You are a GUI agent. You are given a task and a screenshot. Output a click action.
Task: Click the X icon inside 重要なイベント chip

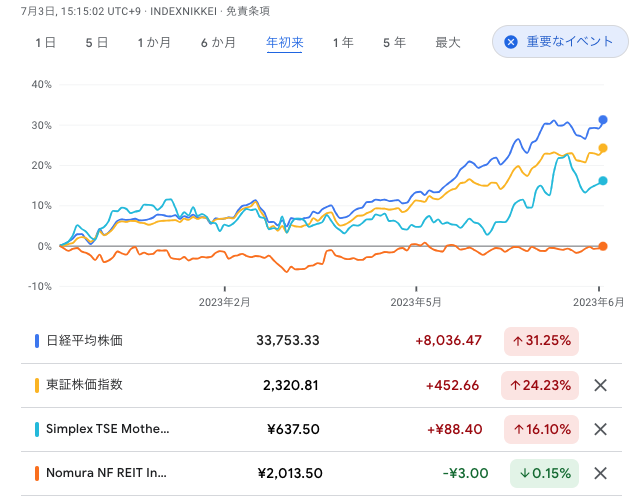point(511,42)
